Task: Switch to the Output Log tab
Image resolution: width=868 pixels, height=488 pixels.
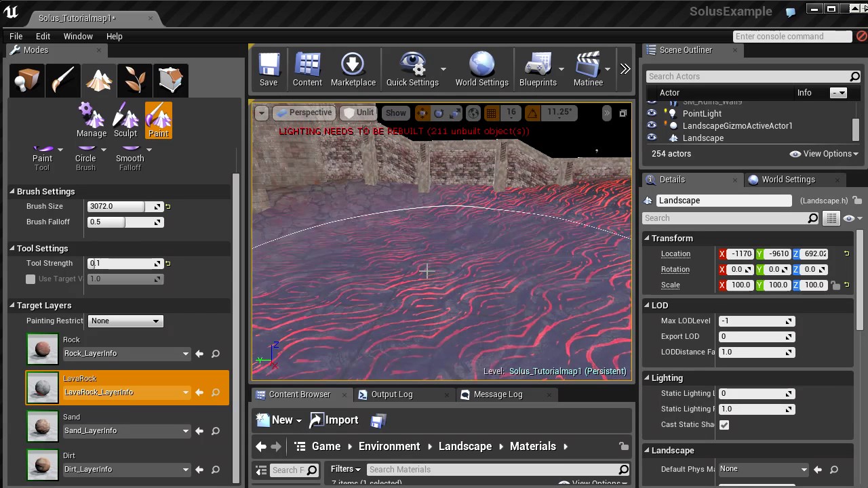Action: tap(392, 394)
